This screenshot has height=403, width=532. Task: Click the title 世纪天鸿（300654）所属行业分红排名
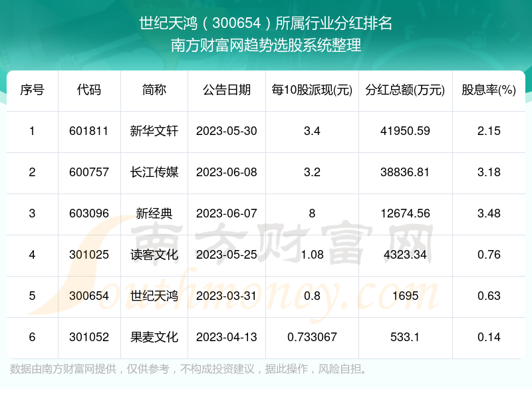(x=266, y=24)
